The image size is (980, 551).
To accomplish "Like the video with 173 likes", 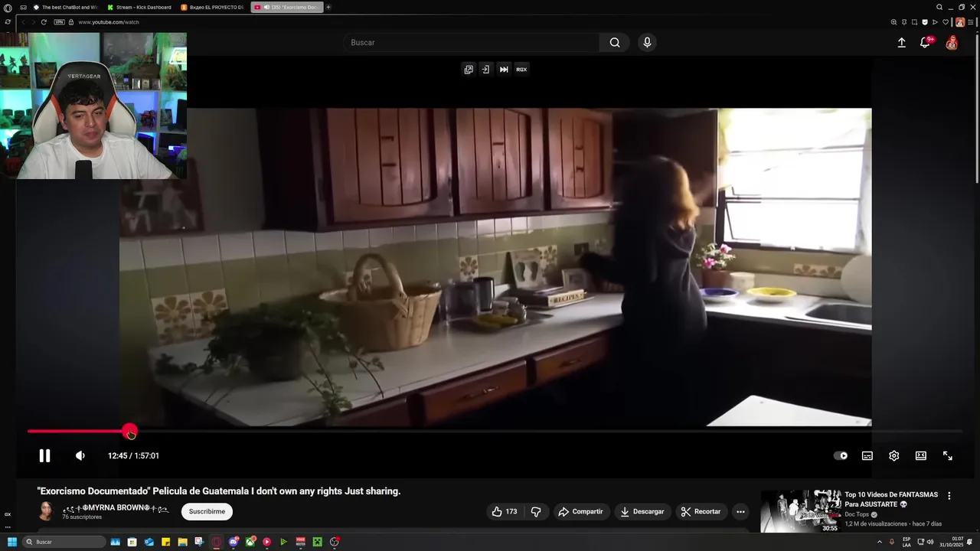I will click(x=505, y=511).
